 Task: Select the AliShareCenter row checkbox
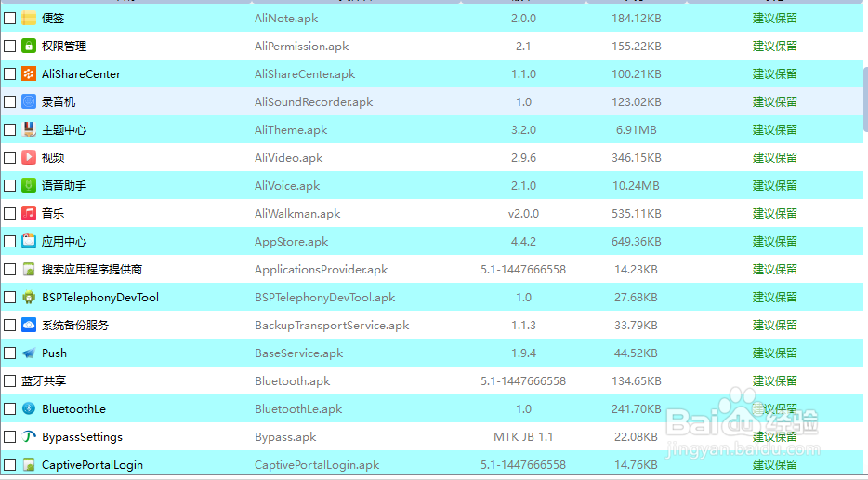9,73
